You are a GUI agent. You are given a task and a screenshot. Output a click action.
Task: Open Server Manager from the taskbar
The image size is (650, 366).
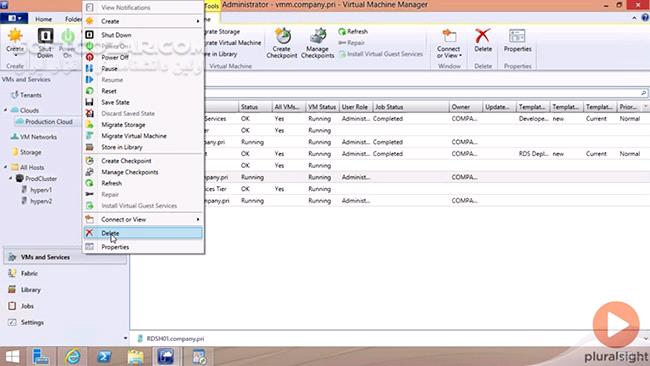click(41, 356)
